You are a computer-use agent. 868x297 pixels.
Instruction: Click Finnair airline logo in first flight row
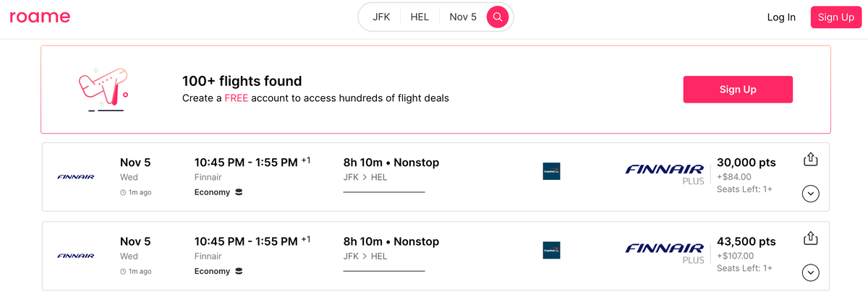click(x=76, y=176)
